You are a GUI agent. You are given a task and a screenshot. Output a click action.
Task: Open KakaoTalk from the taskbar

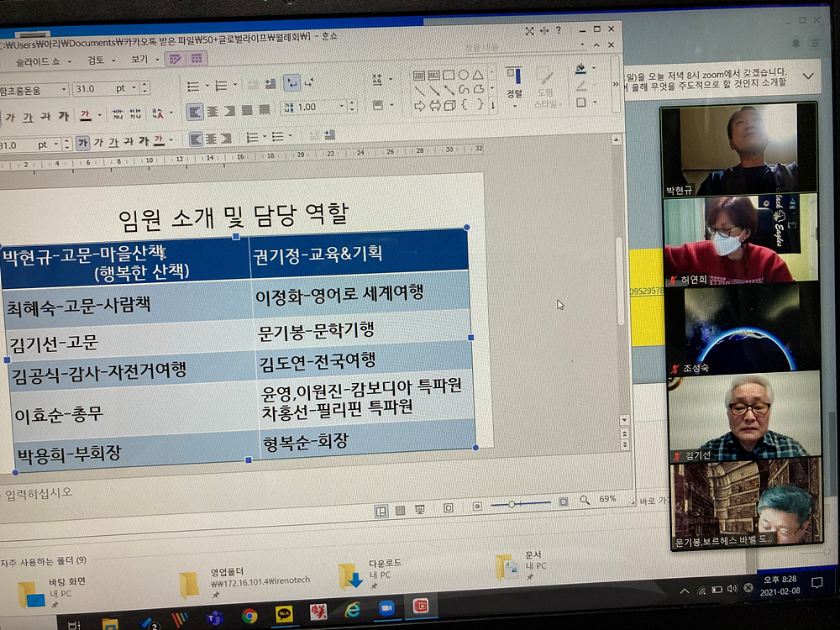click(x=284, y=613)
